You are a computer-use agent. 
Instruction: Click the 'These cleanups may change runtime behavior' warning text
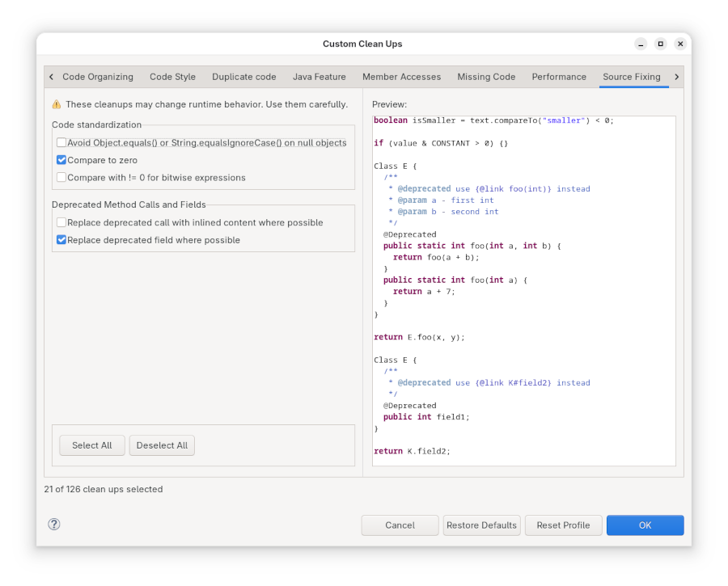pyautogui.click(x=206, y=104)
